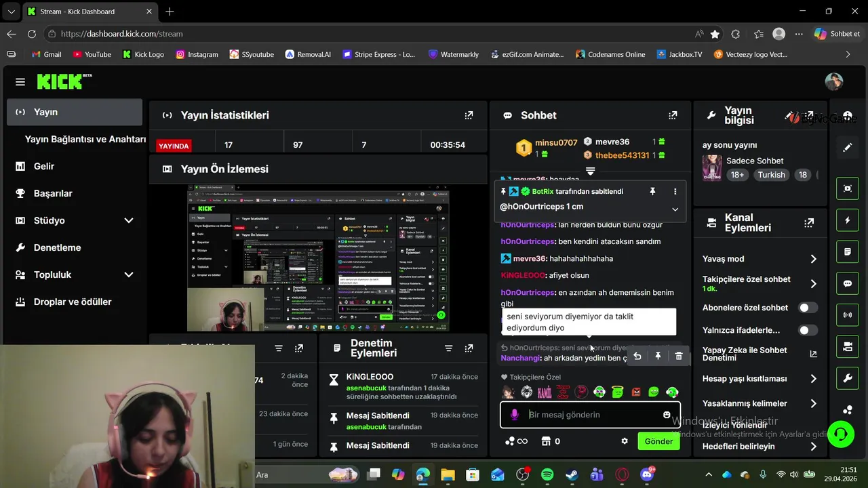The width and height of the screenshot is (868, 488).
Task: Pin the hovered chat message
Action: tap(658, 356)
